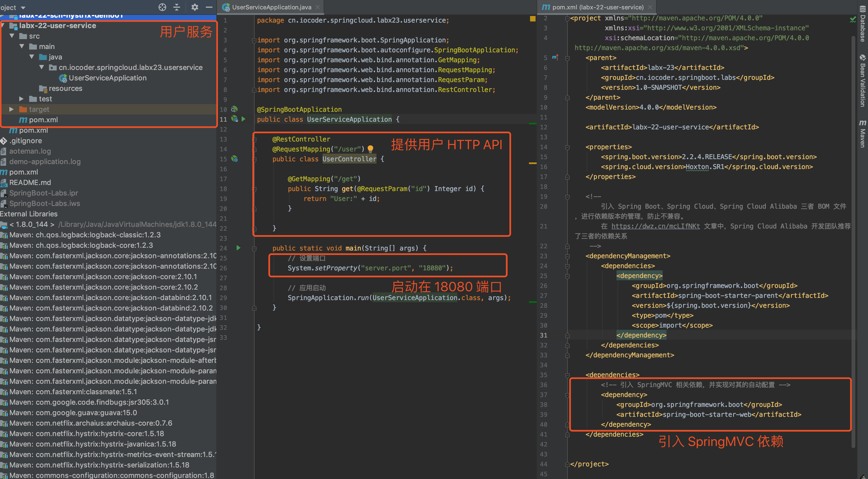
Task: Hide the Project tool window with the minus icon
Action: (209, 7)
